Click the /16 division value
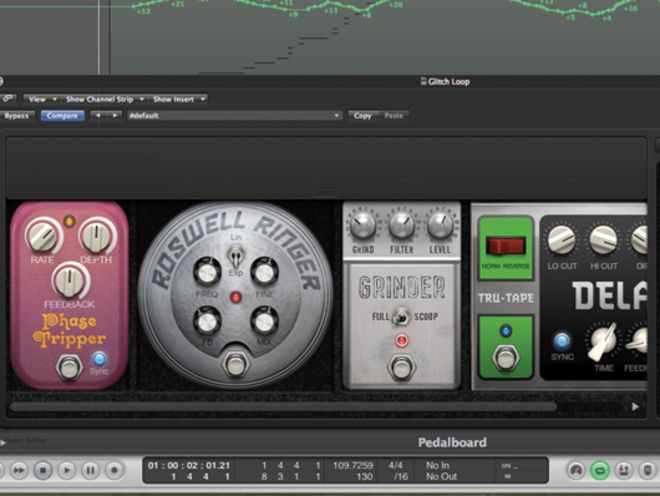 point(400,477)
